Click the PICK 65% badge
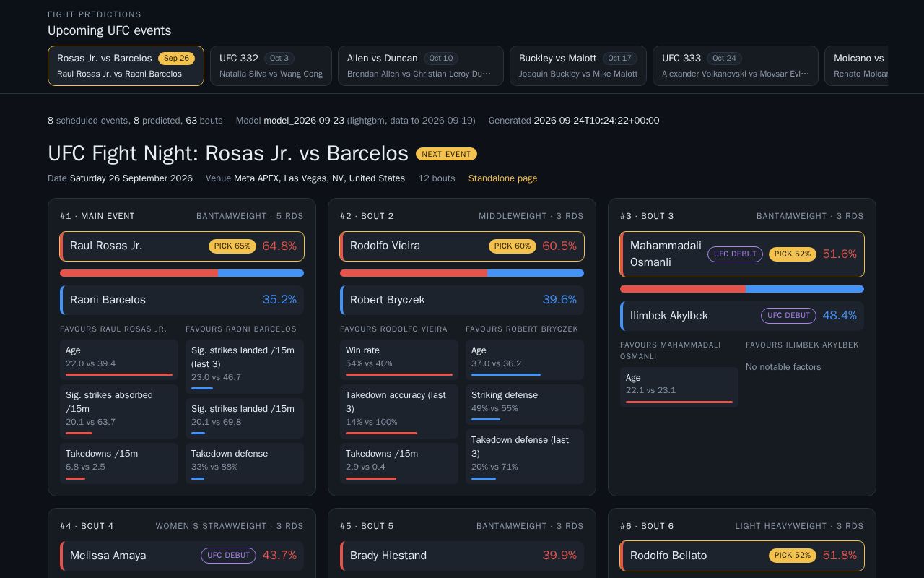This screenshot has width=924, height=578. pos(232,246)
